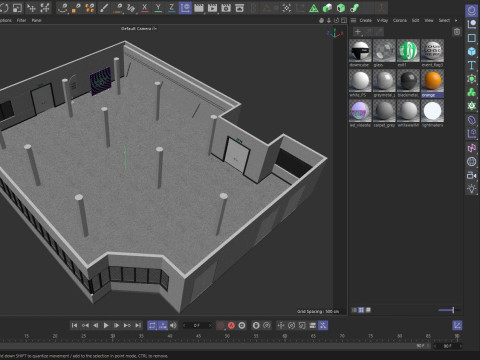Jump to previous keyframe
The image size is (480, 360).
85,325
